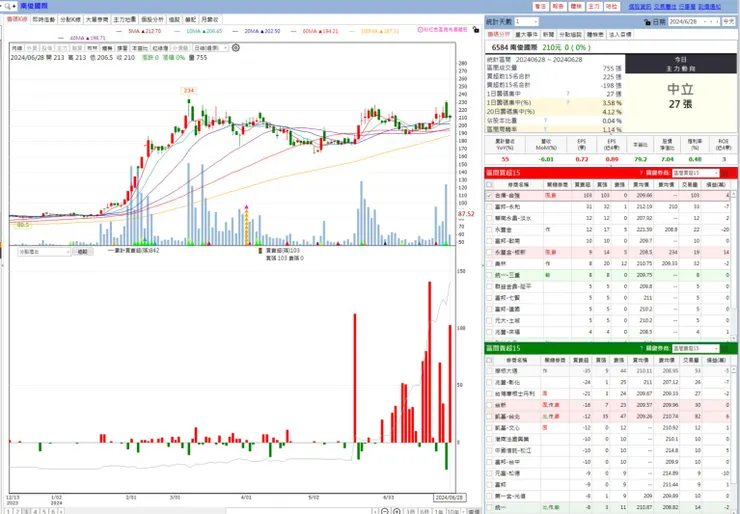
Task: Toggle select-all checkbox in 區間賣超15 table header
Action: click(489, 360)
